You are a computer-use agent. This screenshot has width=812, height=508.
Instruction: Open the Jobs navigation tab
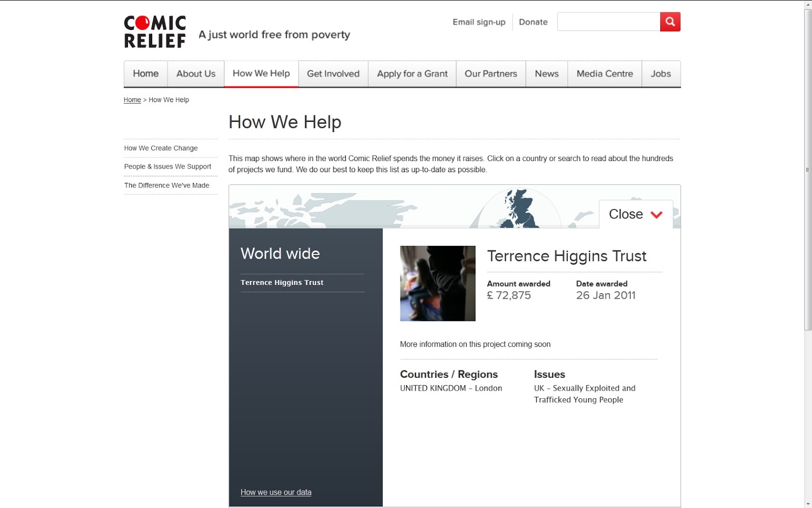(x=661, y=74)
